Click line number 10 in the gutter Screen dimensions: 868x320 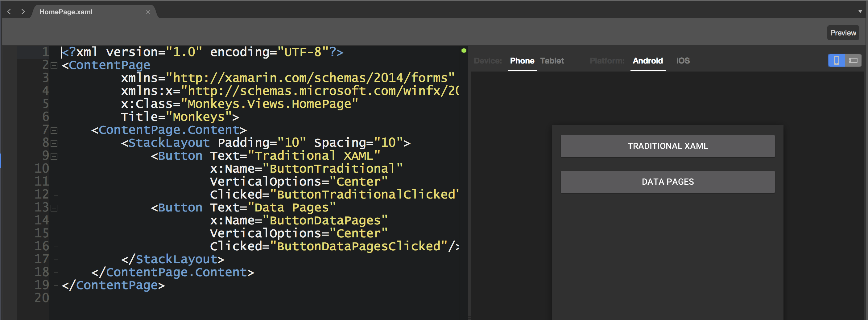[x=41, y=168]
